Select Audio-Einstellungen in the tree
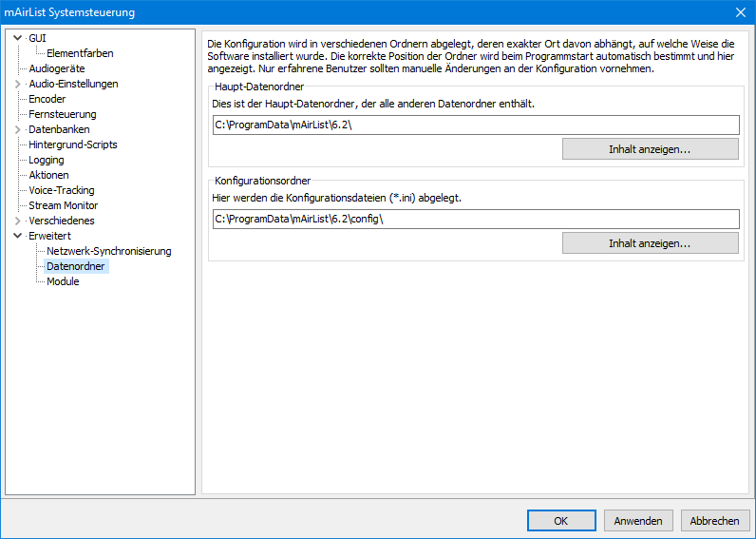Viewport: 756px width, 539px height. 73,84
